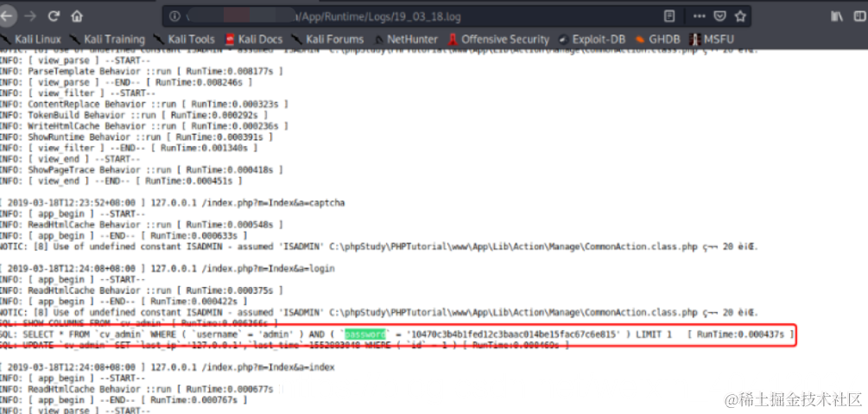Go forward with the arrow button
This screenshot has width=868, height=414.
30,16
